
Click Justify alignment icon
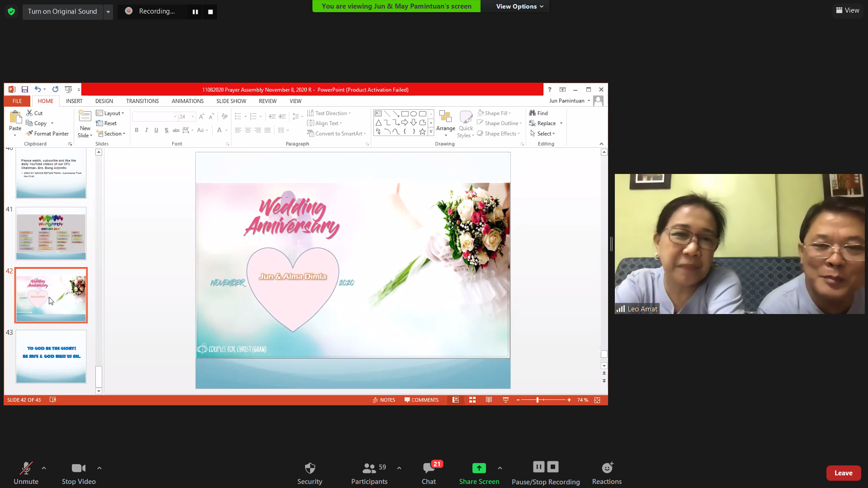point(268,130)
